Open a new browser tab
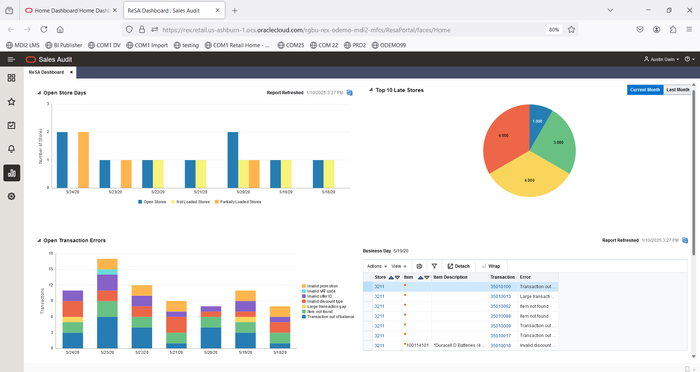The width and height of the screenshot is (700, 372). (x=234, y=10)
